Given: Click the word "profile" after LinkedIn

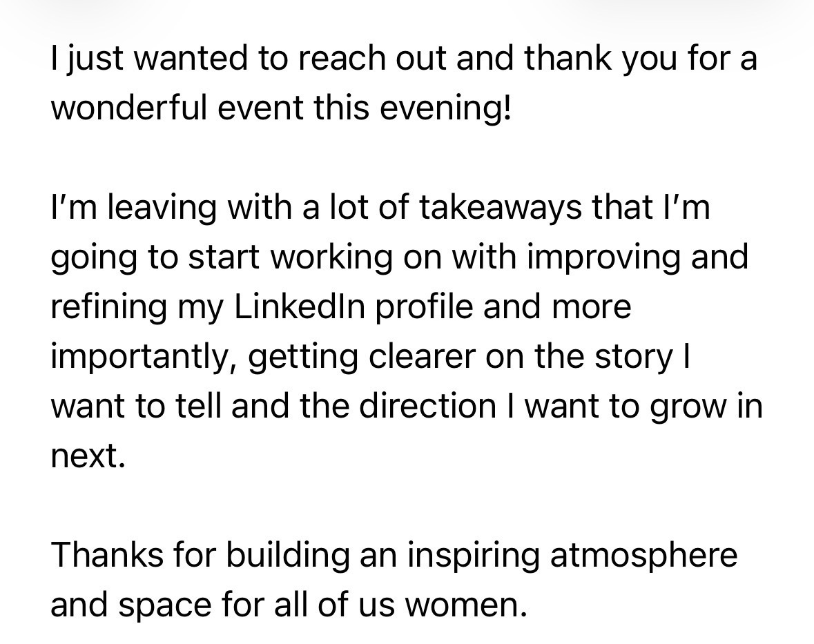Looking at the screenshot, I should tap(424, 308).
